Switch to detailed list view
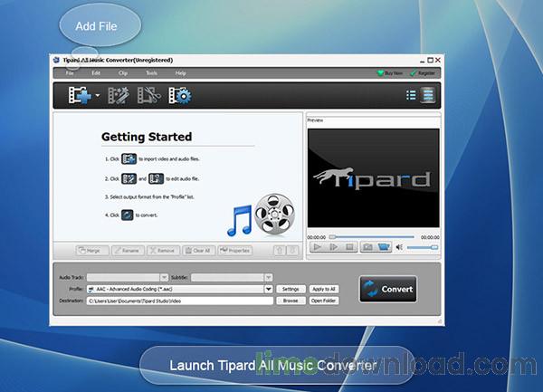The height and width of the screenshot is (392, 543). click(x=428, y=94)
